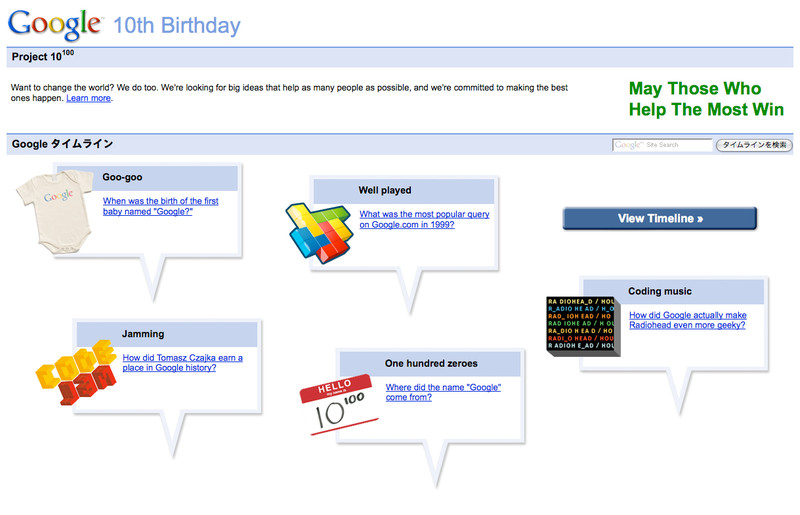Open link about Tomasz Czajka in Google history

pyautogui.click(x=182, y=362)
